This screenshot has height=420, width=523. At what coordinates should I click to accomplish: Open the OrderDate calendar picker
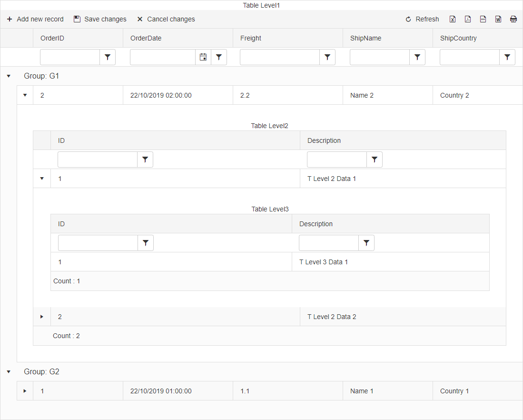click(203, 57)
